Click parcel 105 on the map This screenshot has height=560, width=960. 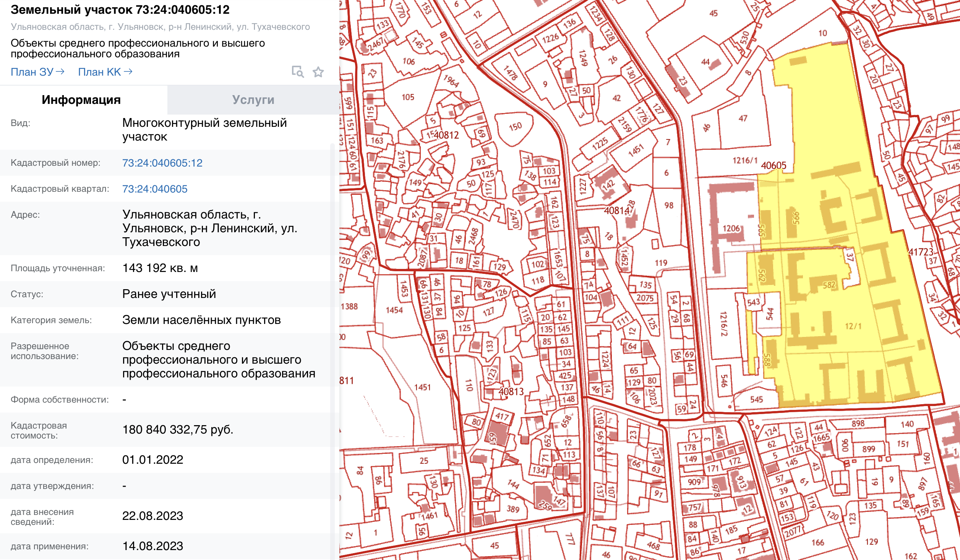pyautogui.click(x=408, y=97)
